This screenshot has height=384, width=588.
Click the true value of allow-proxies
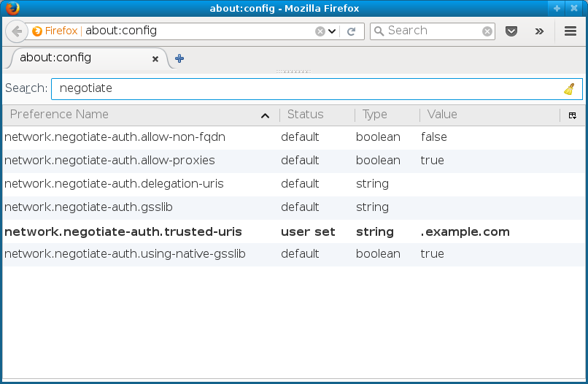pyautogui.click(x=432, y=161)
